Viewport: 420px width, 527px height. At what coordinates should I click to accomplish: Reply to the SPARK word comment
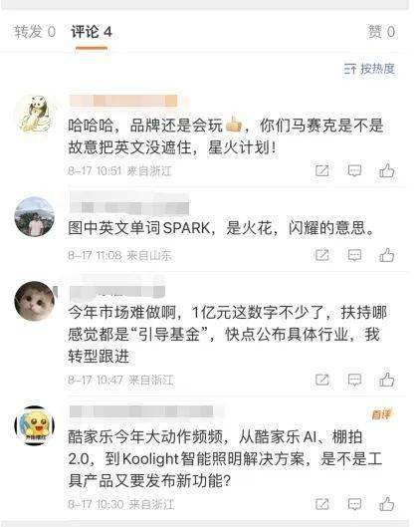354,255
